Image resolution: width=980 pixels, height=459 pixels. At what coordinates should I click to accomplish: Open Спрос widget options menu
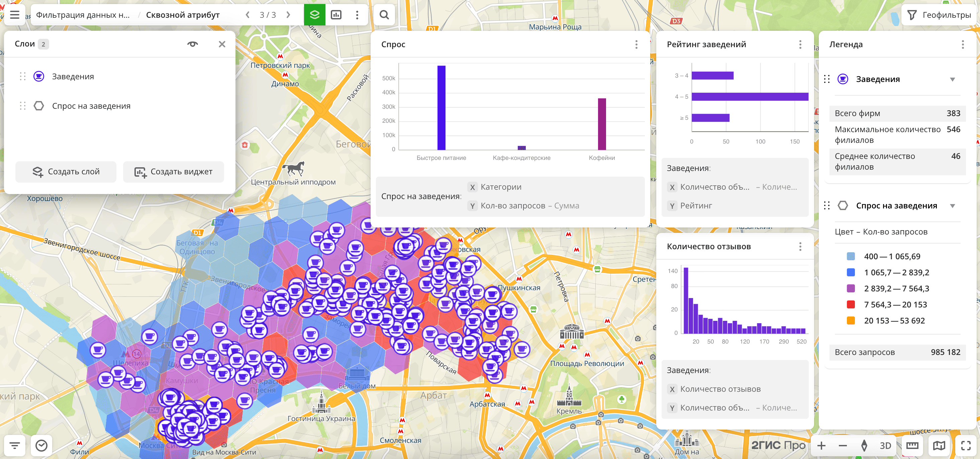click(x=636, y=44)
